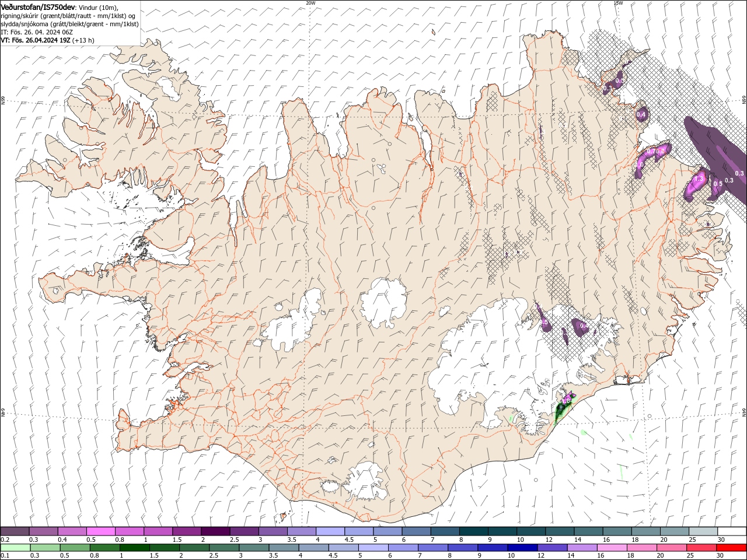Select lower legend swatch between 1 and 1.5
The image size is (747, 560).
click(x=135, y=547)
